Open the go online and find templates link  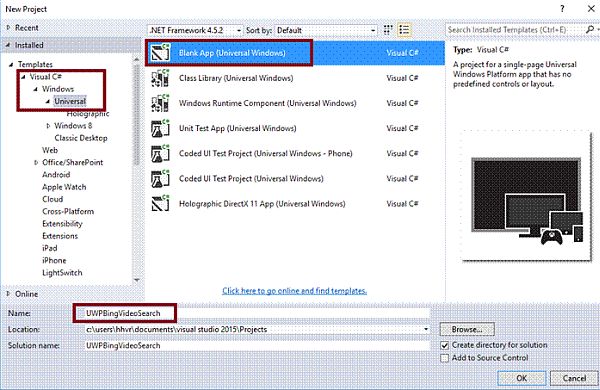tap(294, 291)
